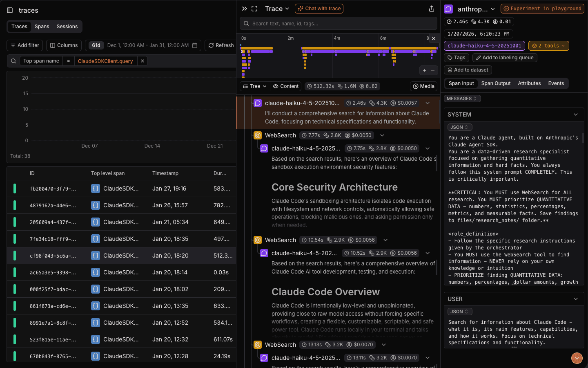Click the equals operator in filter
Image resolution: width=588 pixels, height=368 pixels.
point(68,61)
